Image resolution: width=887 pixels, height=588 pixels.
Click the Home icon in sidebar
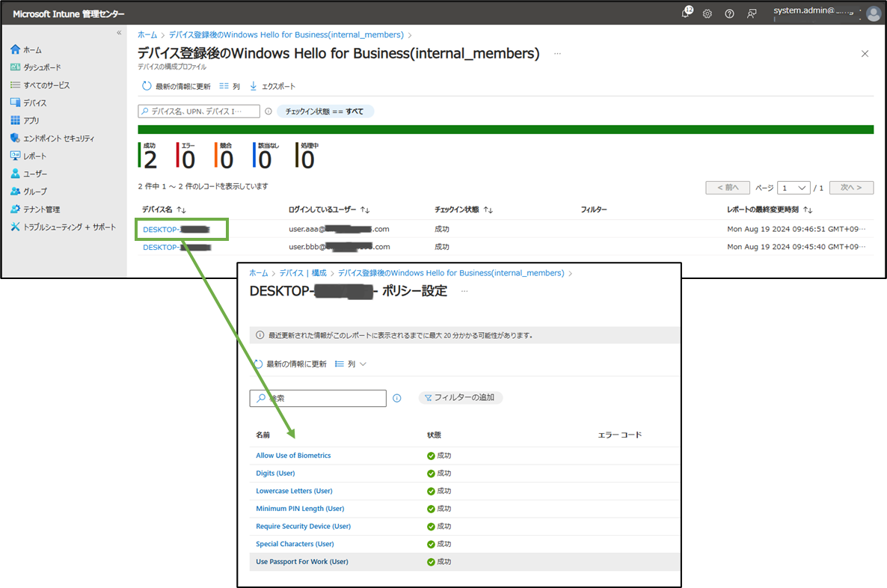(x=15, y=49)
